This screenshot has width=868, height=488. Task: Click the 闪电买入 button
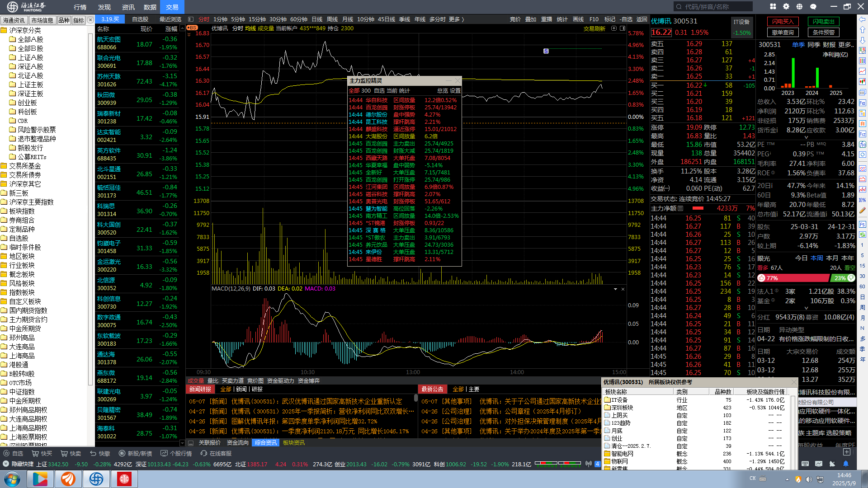783,22
